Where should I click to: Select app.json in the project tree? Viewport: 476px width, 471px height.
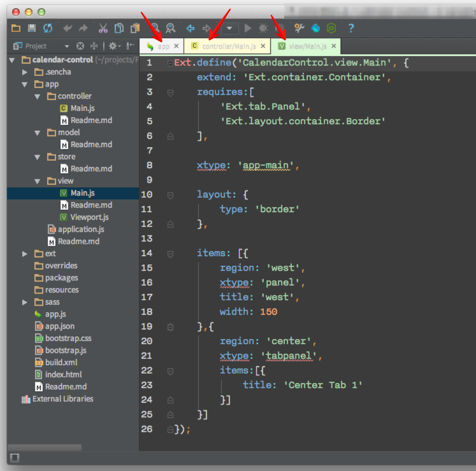[54, 326]
